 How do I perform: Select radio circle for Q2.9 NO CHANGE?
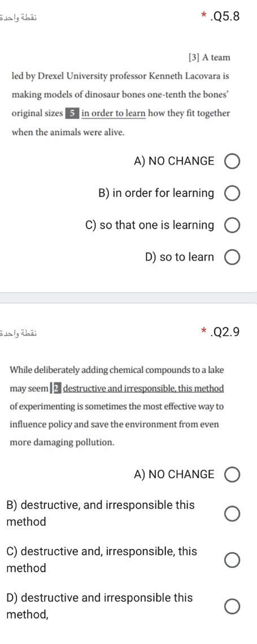click(x=232, y=475)
